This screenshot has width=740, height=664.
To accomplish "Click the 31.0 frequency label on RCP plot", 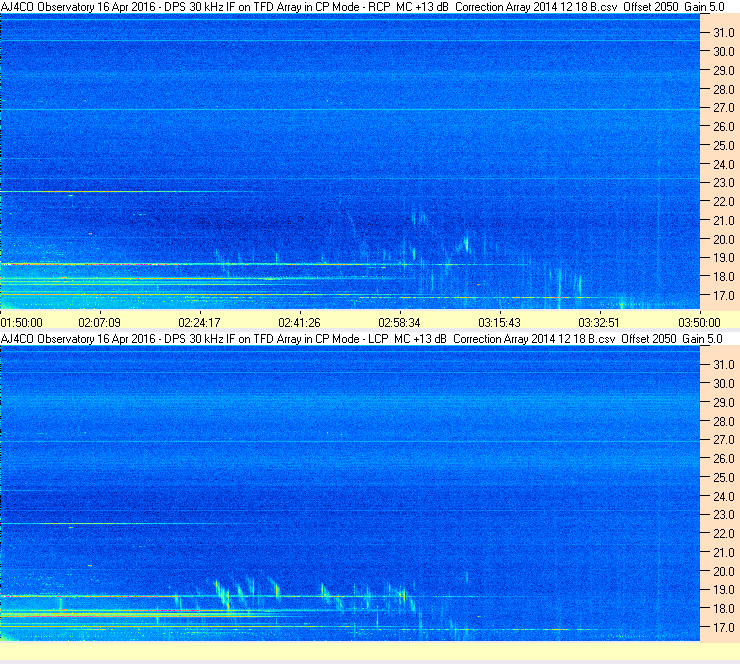I will point(724,33).
